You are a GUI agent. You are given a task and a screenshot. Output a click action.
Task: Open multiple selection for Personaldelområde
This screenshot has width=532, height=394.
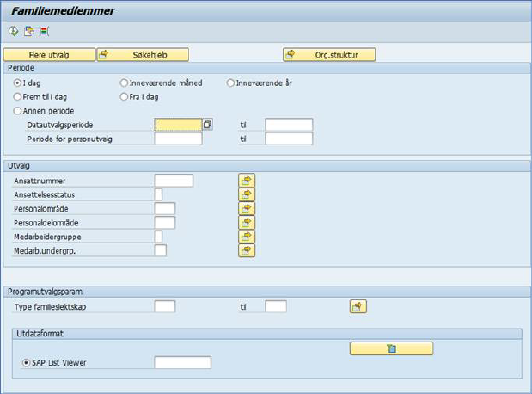pyautogui.click(x=247, y=223)
